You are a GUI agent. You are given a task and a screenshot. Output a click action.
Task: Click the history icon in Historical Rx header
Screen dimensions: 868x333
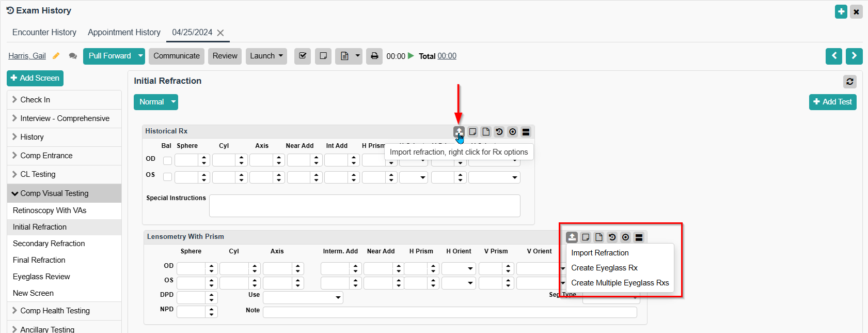point(499,132)
